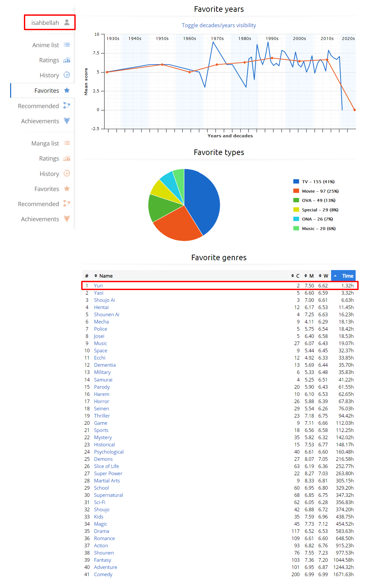
Task: Open anime History clock icon
Action: [67, 75]
